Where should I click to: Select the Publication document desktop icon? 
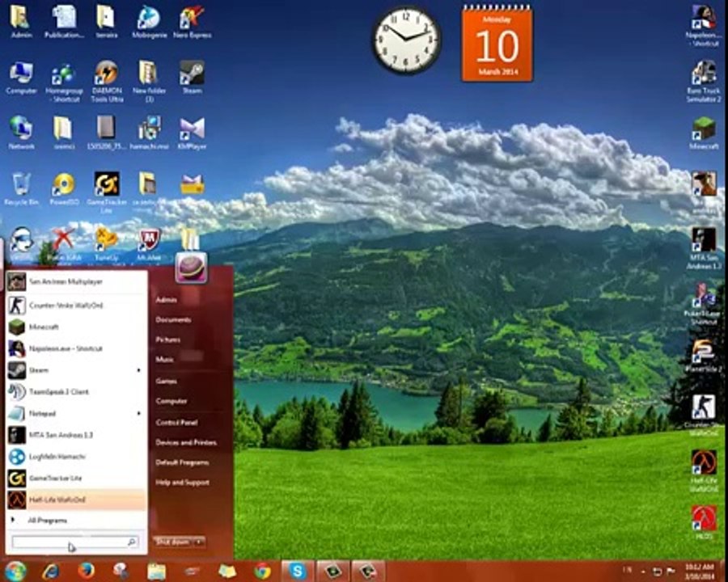pos(64,22)
